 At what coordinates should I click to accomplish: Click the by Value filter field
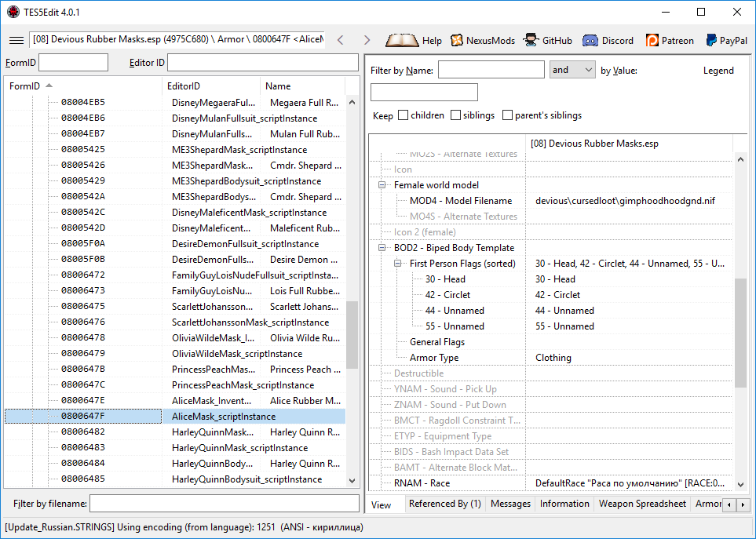tap(424, 92)
